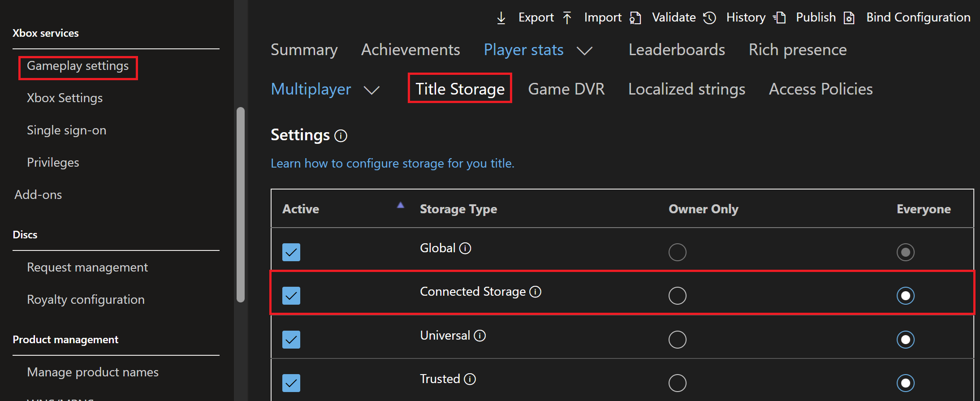Open the Summary tab

click(x=304, y=50)
